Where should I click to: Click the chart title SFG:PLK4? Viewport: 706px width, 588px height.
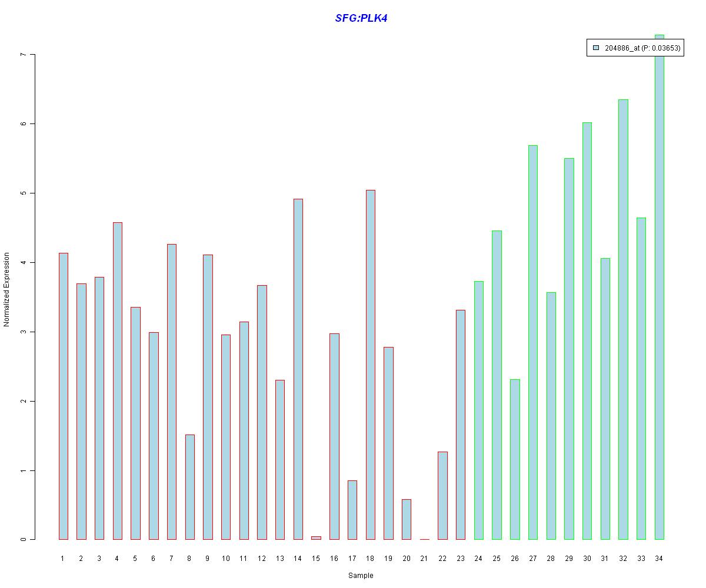coord(361,18)
